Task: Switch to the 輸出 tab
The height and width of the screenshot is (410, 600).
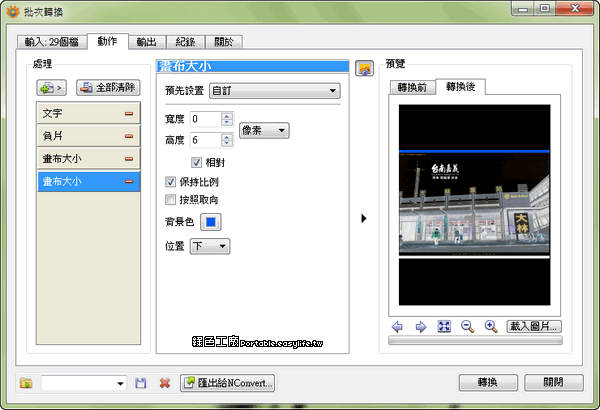Action: pos(147,42)
